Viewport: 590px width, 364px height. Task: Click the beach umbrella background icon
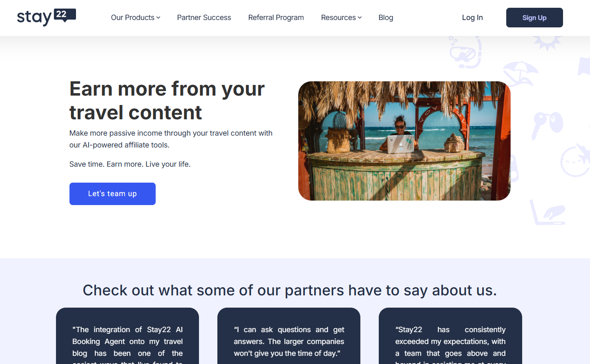pyautogui.click(x=520, y=73)
